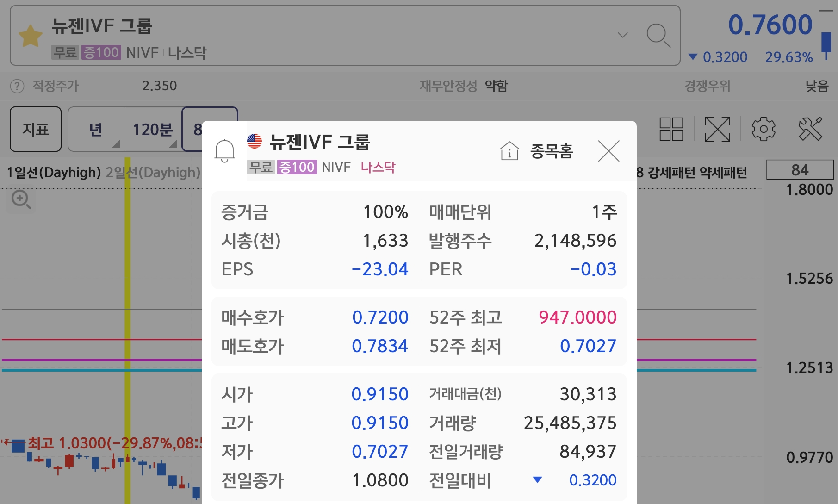Tap the 시가 value 0.9150
Viewport: 838px width, 504px height.
(380, 394)
